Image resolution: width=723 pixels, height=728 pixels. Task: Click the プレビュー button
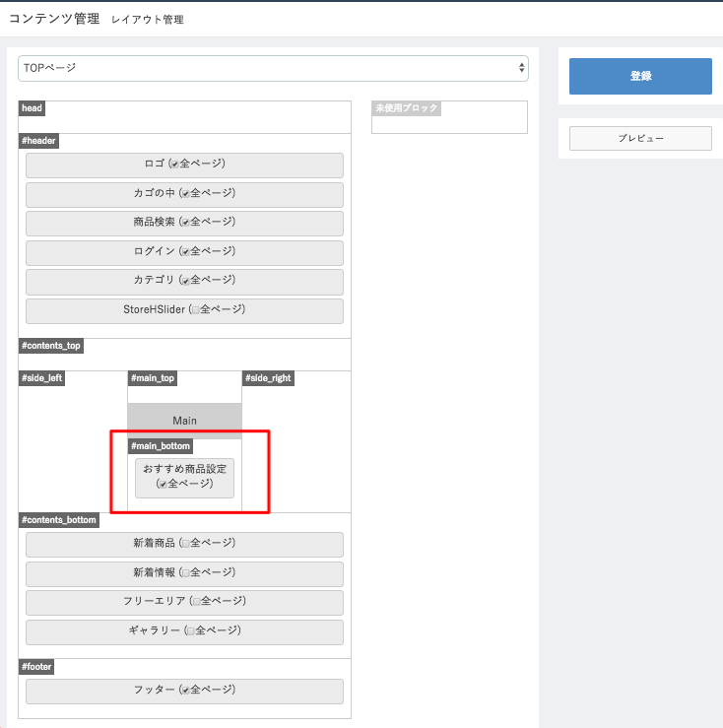click(640, 138)
